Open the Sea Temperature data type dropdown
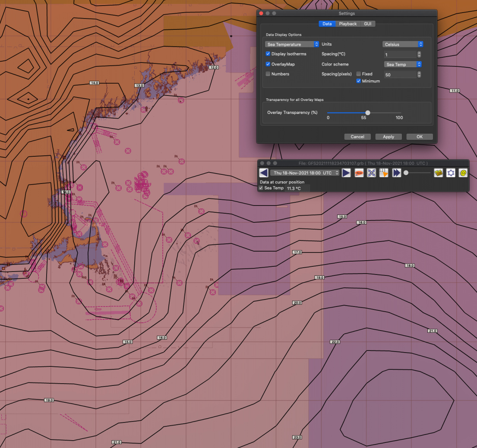 (x=292, y=44)
